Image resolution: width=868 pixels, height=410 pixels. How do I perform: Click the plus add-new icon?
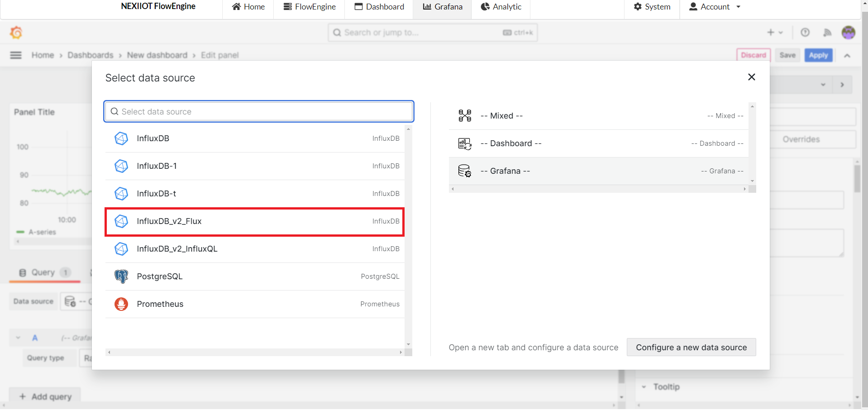tap(771, 33)
